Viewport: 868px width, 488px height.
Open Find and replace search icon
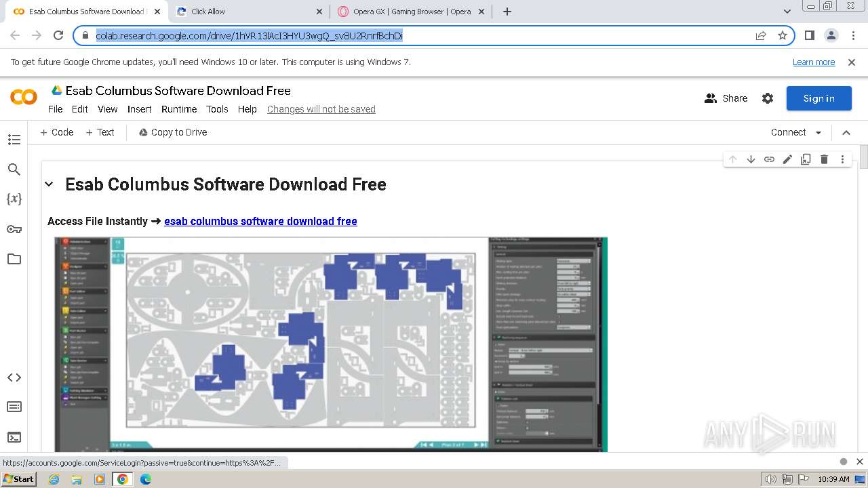tap(14, 169)
